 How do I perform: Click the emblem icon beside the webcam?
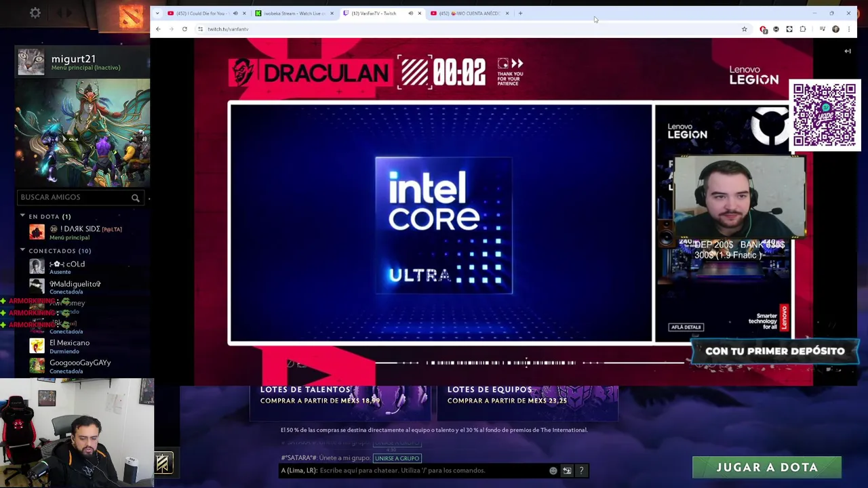pos(163,463)
